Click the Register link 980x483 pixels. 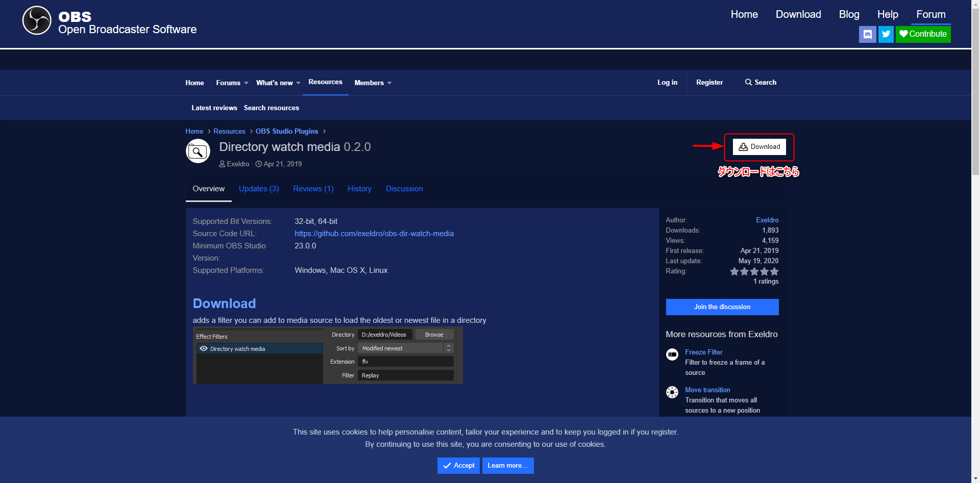tap(709, 82)
